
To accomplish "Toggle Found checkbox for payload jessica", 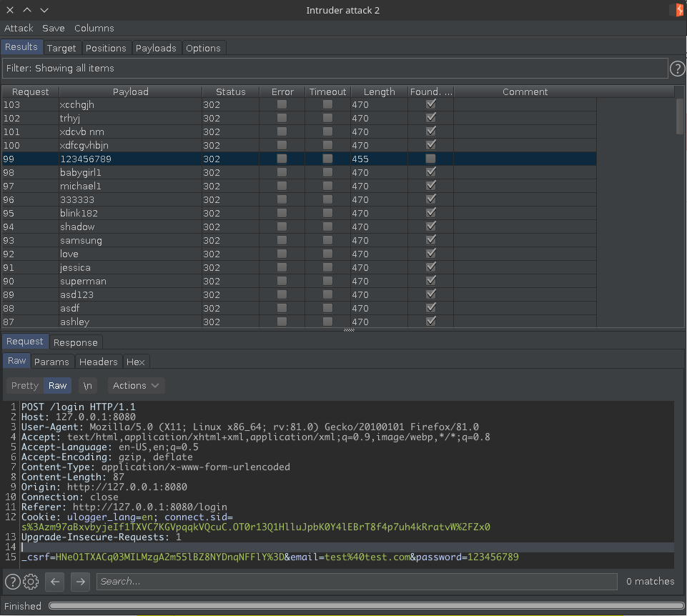I will coord(430,267).
